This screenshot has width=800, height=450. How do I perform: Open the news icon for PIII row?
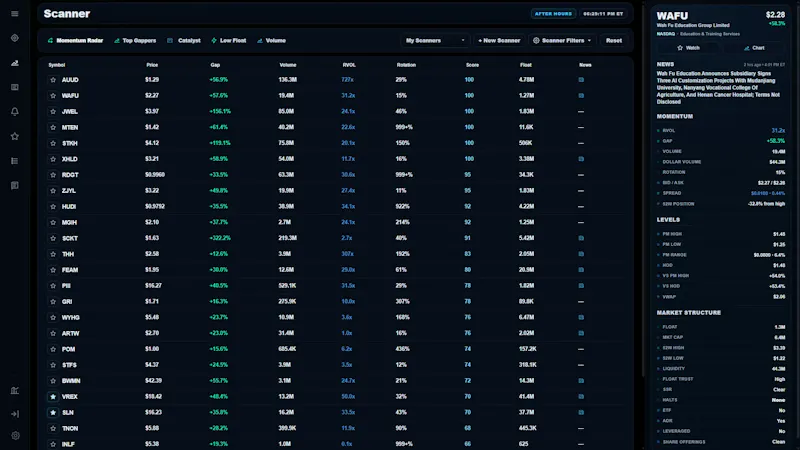581,286
